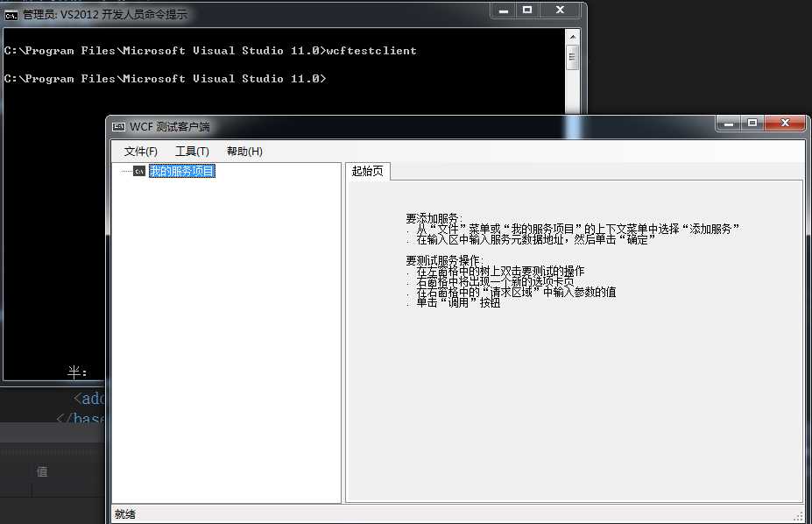Click the command prompt scrollbar up arrow
812x524 pixels.
coord(573,37)
